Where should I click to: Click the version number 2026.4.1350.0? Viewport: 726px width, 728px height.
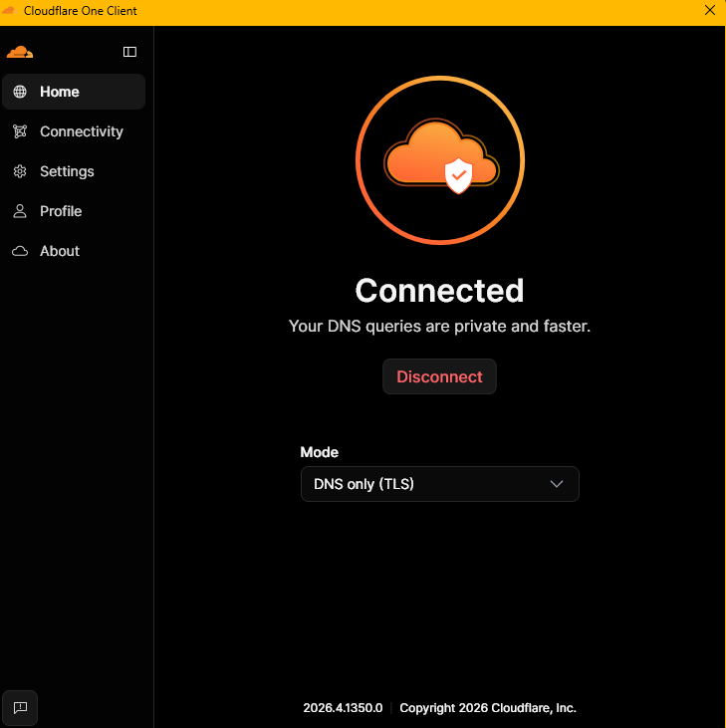tap(343, 707)
